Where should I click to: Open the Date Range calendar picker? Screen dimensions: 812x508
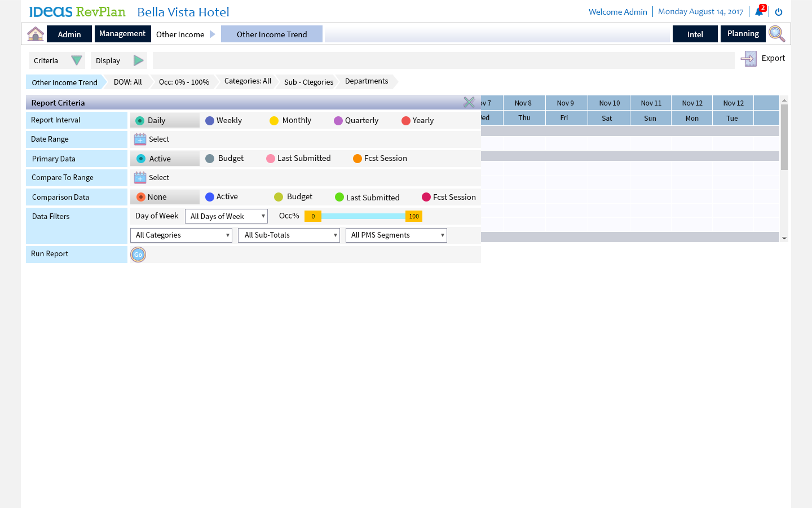[140, 139]
